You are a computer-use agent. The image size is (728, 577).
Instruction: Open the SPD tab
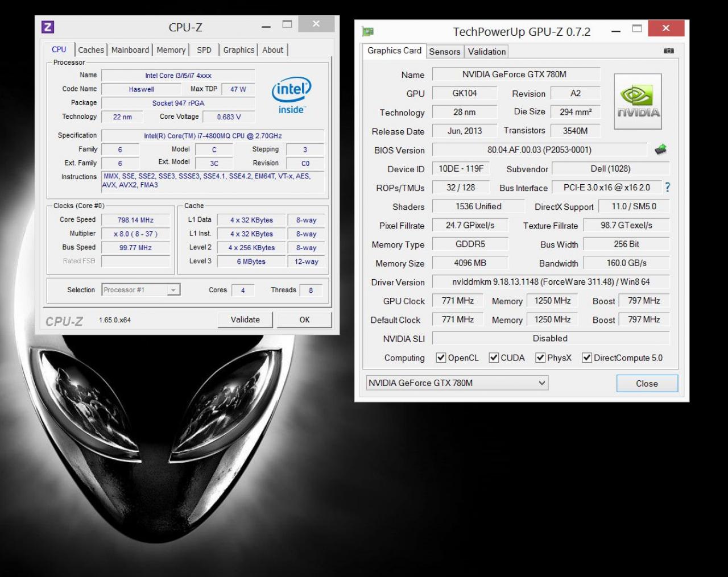pos(204,50)
